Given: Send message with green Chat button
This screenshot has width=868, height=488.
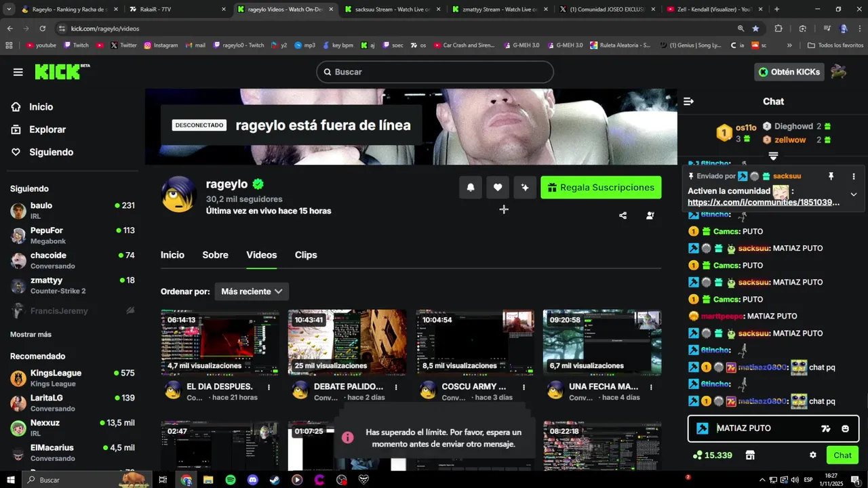Looking at the screenshot, I should pos(842,455).
